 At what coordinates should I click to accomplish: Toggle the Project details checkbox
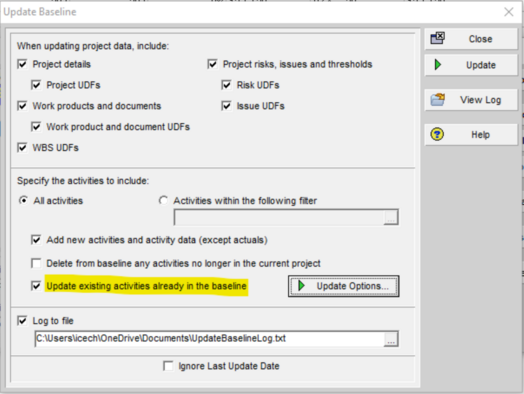(22, 64)
